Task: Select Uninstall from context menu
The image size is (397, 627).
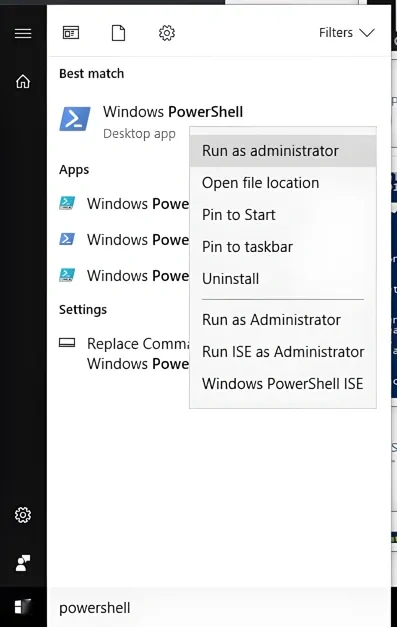Action: click(x=283, y=279)
